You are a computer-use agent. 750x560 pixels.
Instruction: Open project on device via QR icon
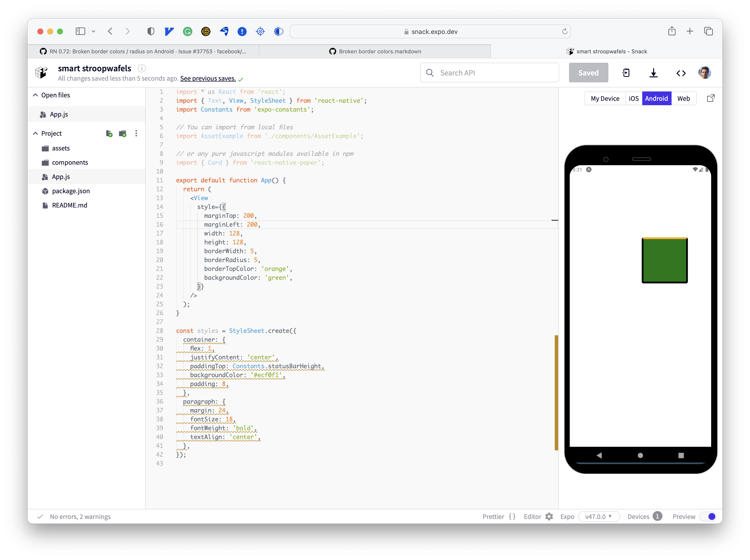[x=626, y=72]
